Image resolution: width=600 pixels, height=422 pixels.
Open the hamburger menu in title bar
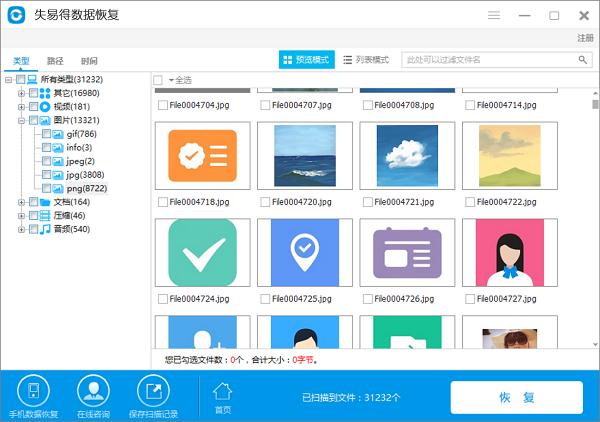click(x=494, y=16)
